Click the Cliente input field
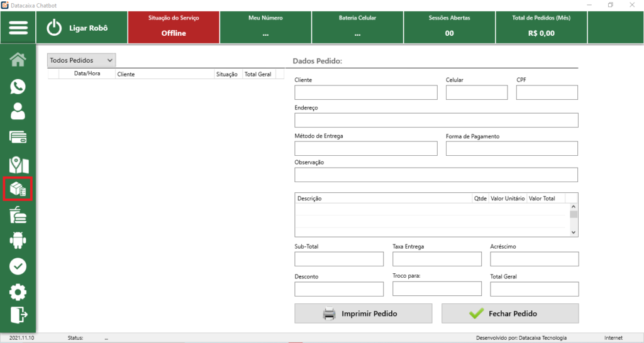644x343 pixels. (x=366, y=92)
